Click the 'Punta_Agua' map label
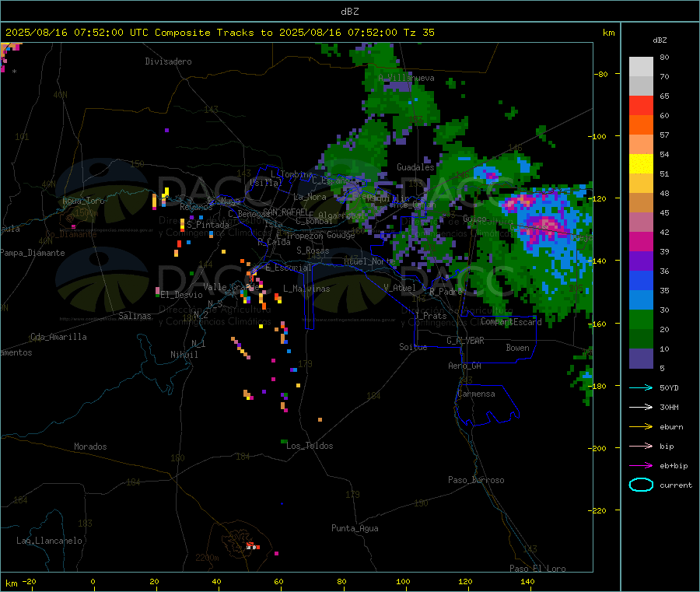 pos(355,528)
